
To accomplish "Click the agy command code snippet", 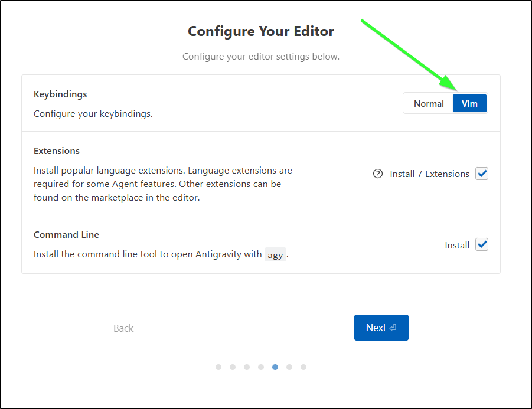I will 275,255.
